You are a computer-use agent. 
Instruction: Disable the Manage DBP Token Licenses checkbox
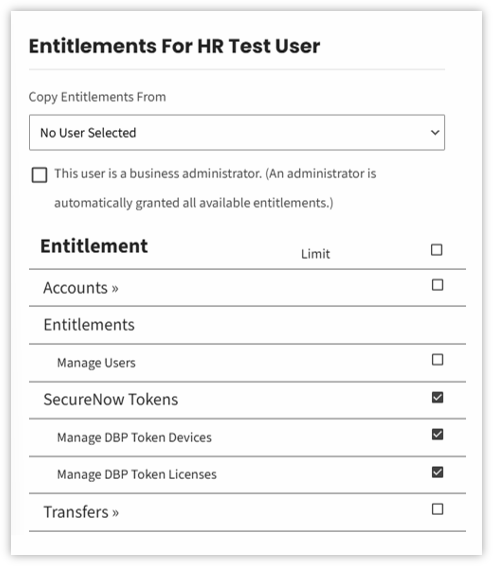(437, 472)
